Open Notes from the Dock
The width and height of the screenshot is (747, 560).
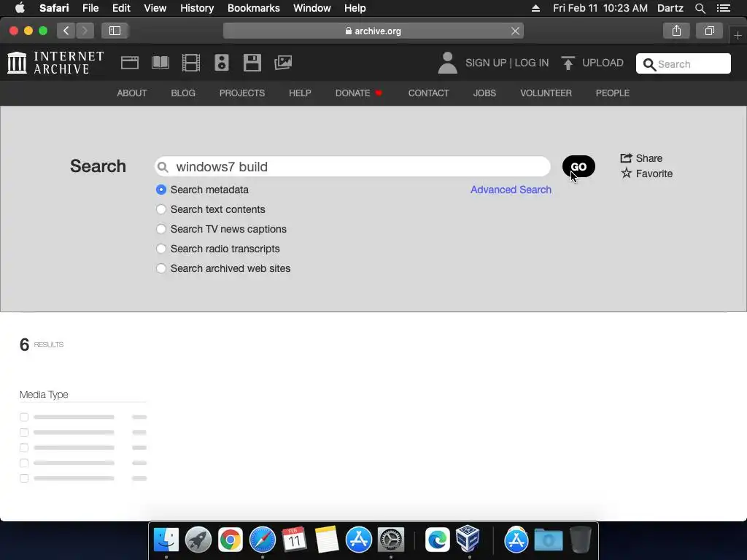coord(326,540)
